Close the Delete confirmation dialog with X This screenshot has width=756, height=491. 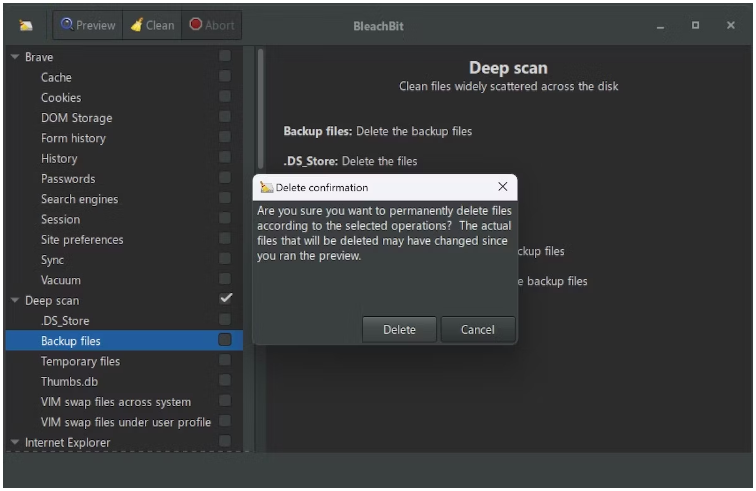[502, 187]
